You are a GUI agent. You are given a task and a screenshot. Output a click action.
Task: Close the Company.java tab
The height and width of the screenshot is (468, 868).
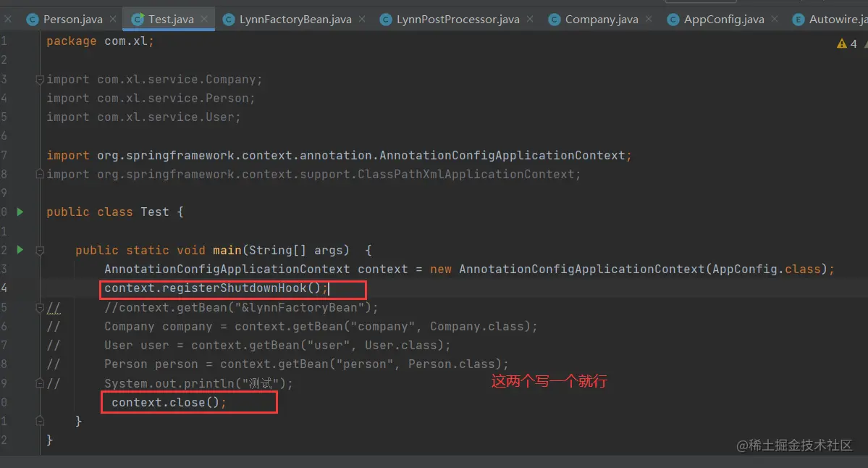click(649, 19)
